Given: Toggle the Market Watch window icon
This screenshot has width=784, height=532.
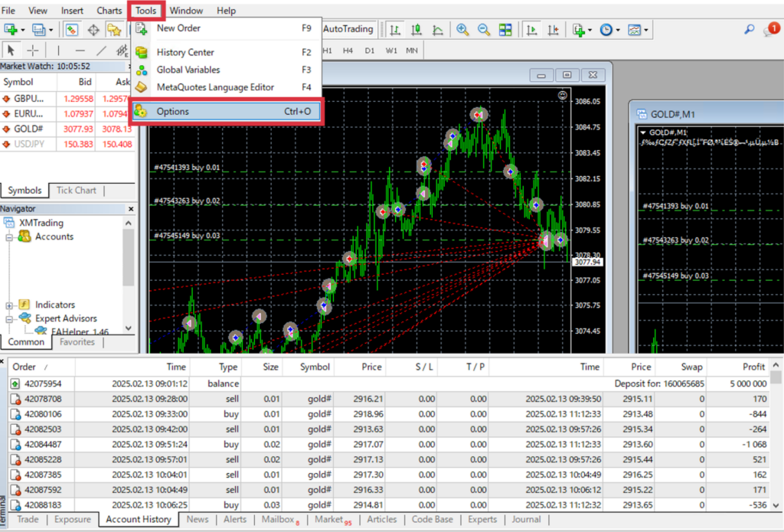Looking at the screenshot, I should click(x=72, y=30).
